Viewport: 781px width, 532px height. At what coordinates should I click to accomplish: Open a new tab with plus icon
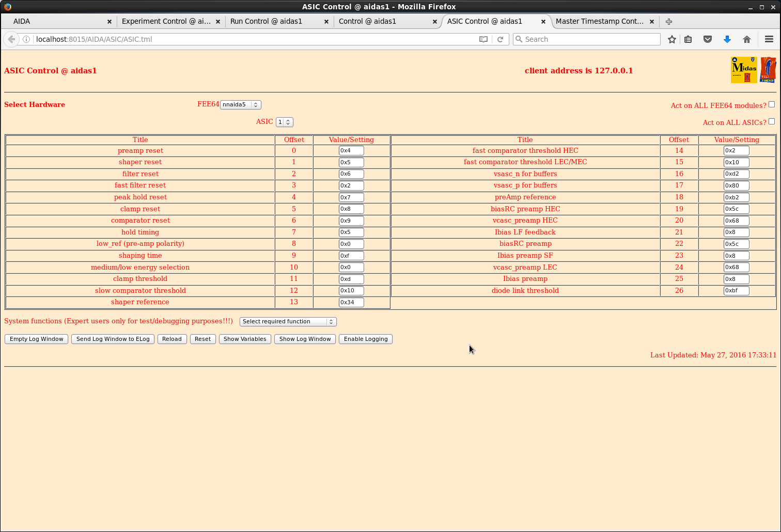(669, 22)
